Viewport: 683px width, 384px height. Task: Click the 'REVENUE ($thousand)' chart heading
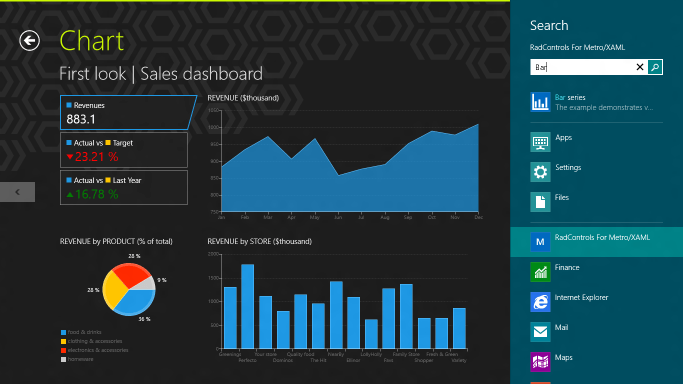click(243, 98)
